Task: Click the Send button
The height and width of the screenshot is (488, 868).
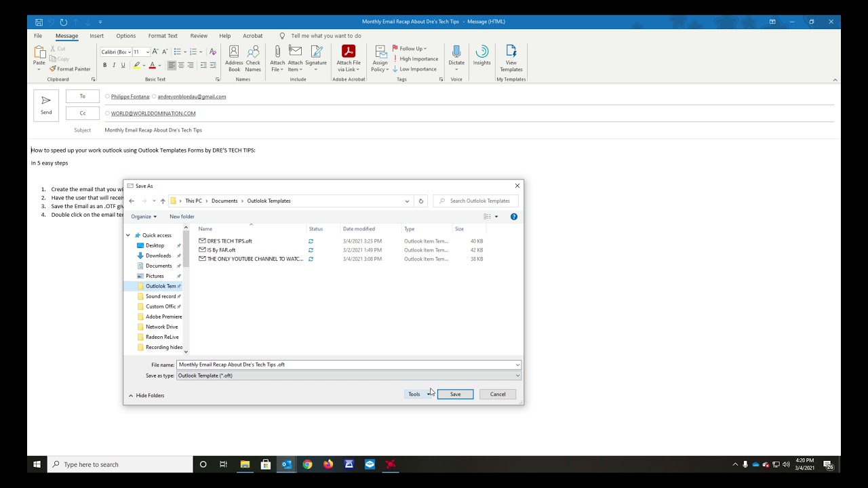Action: (46, 105)
